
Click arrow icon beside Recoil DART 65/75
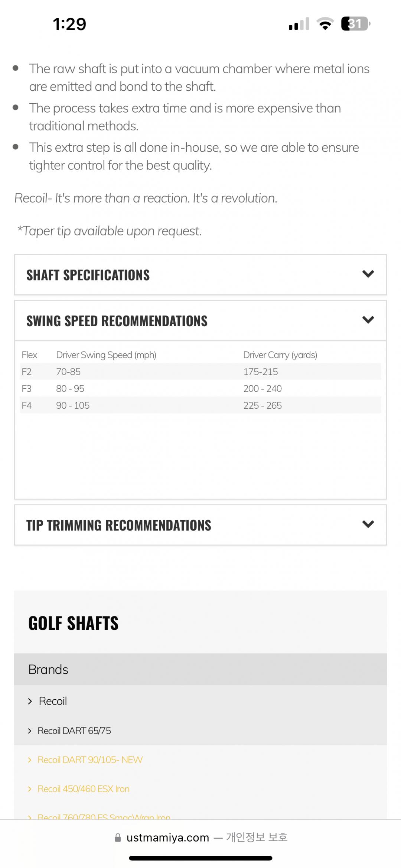click(30, 731)
